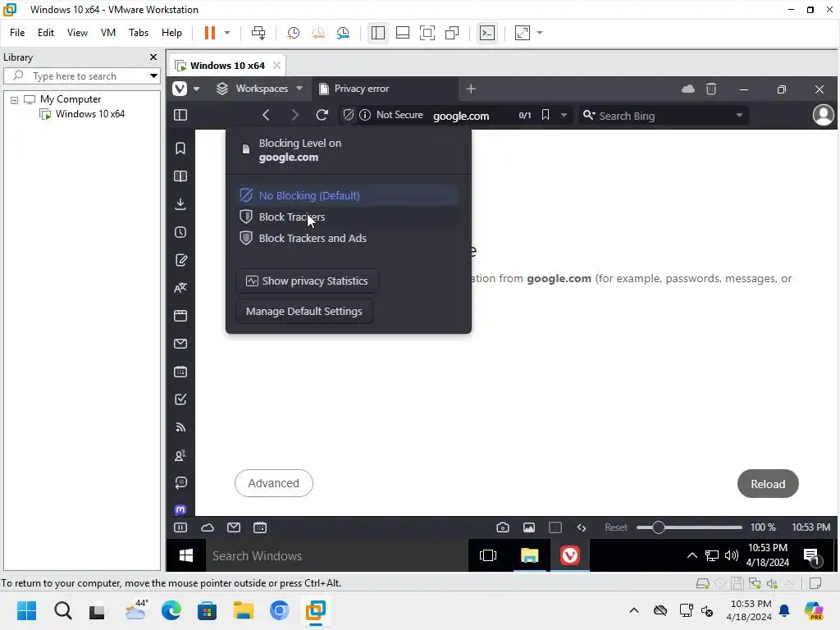Open the Downloads panel
The height and width of the screenshot is (630, 840).
180,204
